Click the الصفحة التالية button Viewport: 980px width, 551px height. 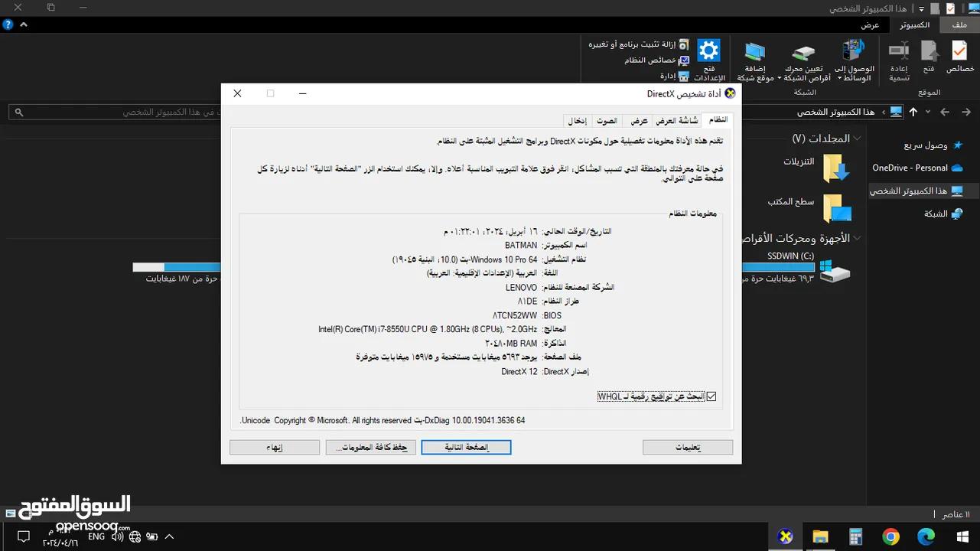[x=466, y=448]
